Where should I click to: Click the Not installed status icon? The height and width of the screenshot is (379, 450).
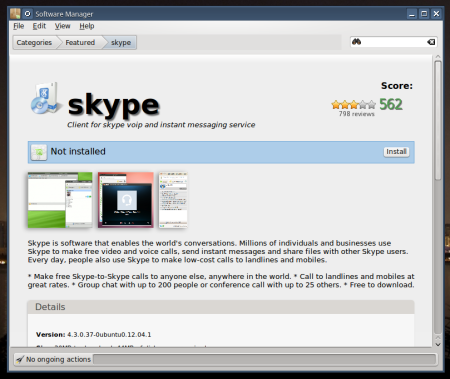click(x=39, y=152)
